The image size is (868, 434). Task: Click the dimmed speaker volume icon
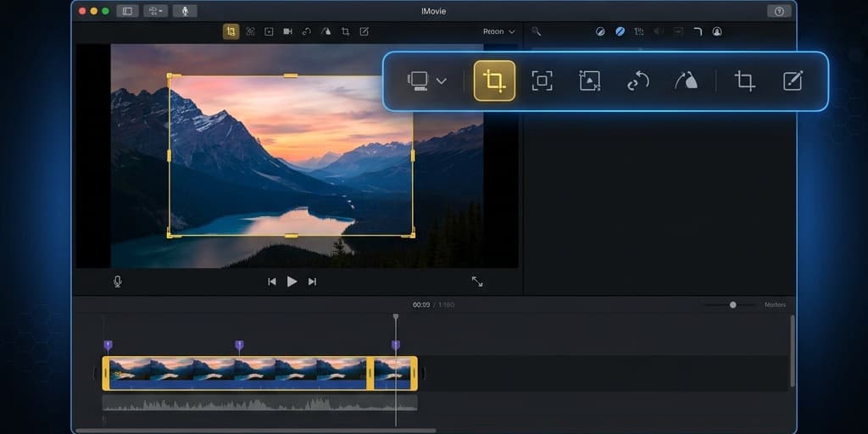pyautogui.click(x=659, y=31)
